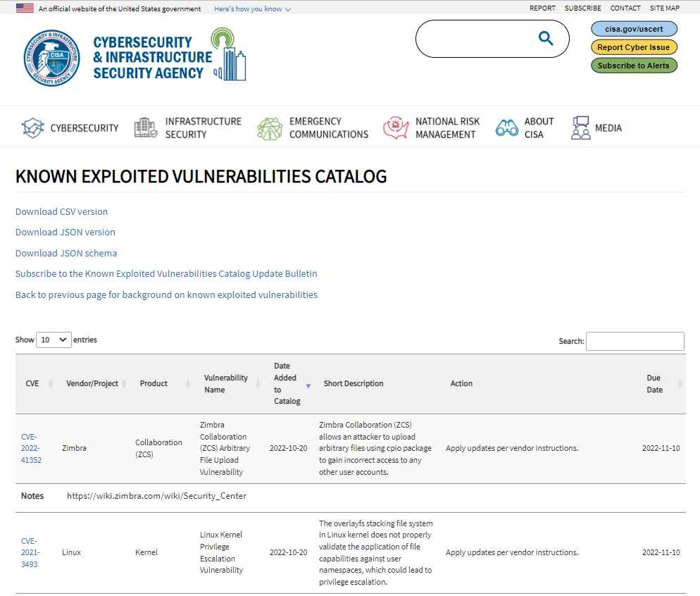Click the Collaboration (ZCS) product cell
Image resolution: width=700 pixels, height=596 pixels.
[x=158, y=448]
